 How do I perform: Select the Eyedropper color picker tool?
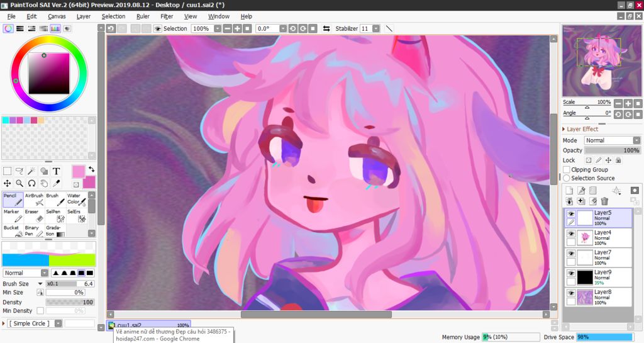coord(56,183)
